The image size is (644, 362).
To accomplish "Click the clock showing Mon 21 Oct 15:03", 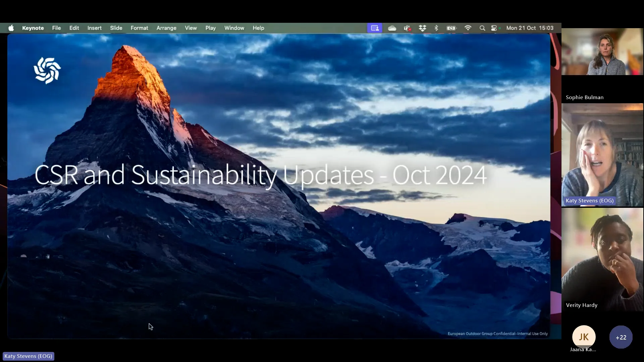I will pyautogui.click(x=530, y=28).
